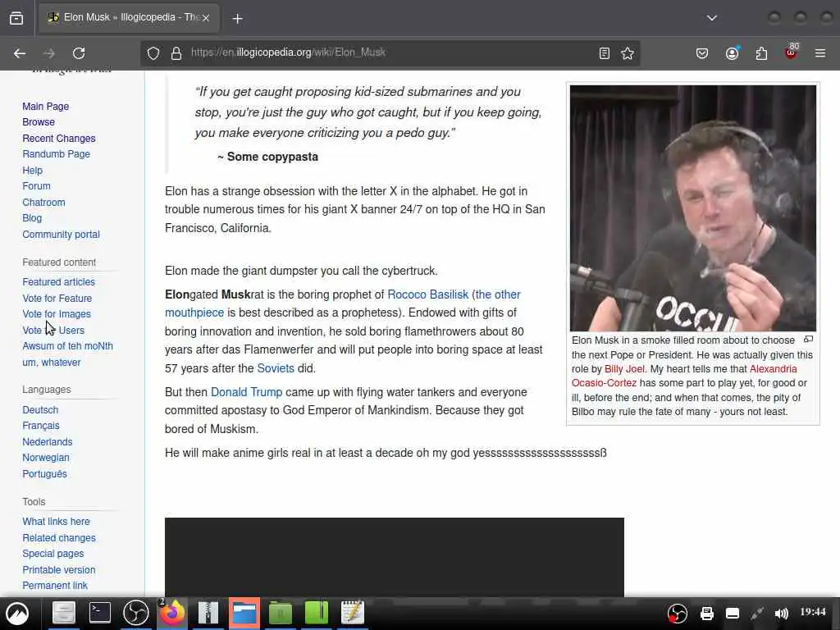Go to Randumb Page

tap(57, 153)
